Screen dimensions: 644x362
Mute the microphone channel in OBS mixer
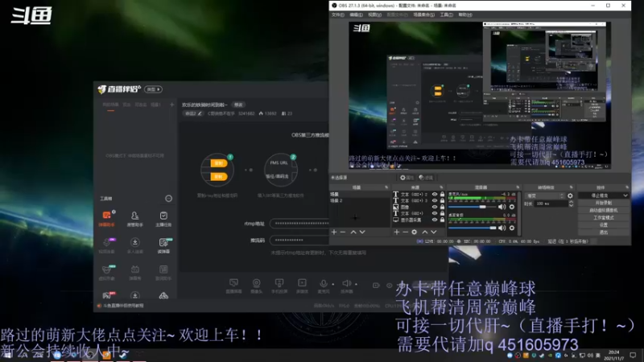(502, 207)
